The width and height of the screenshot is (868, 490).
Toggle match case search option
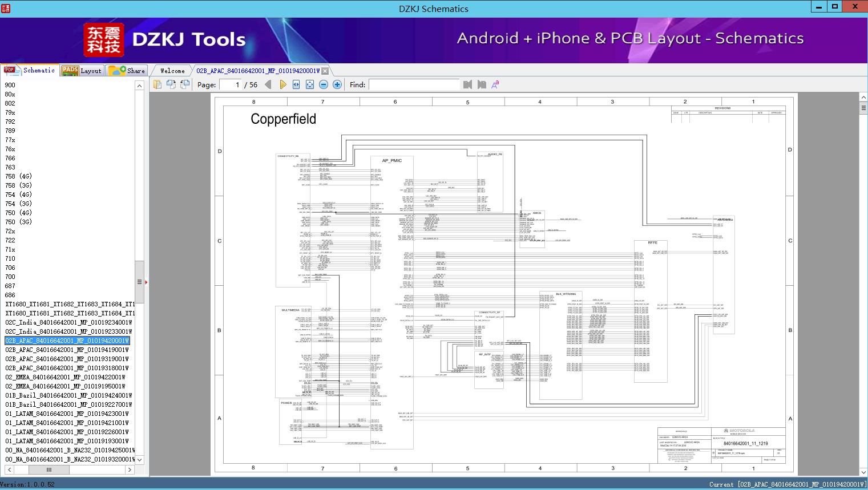pos(495,84)
